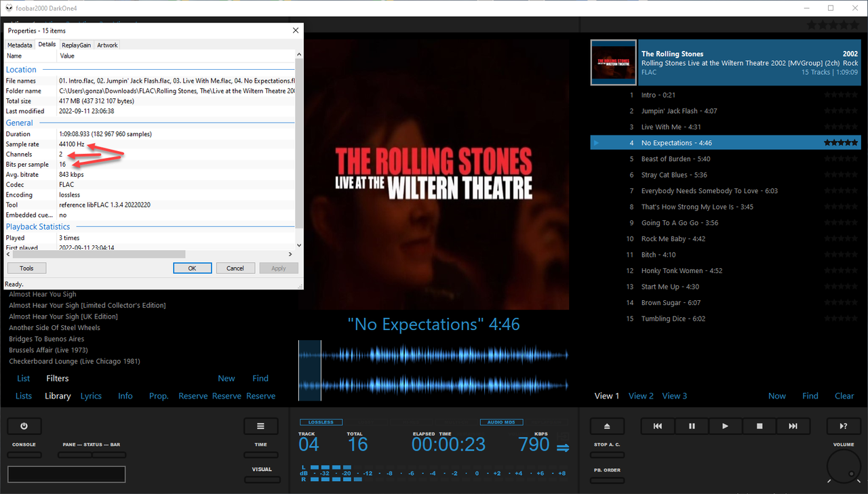Skip to the next track

click(793, 426)
